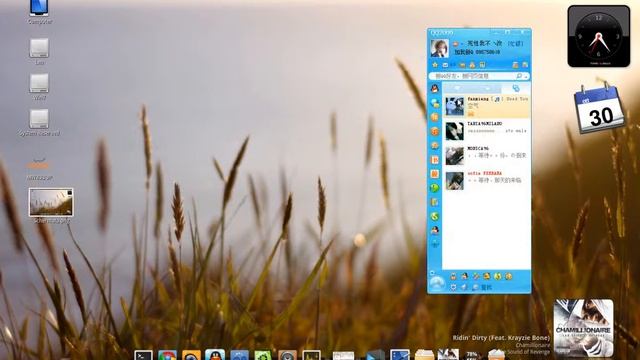Expand the small arrow right of search magnifier
This screenshot has height=360, width=640.
[526, 76]
